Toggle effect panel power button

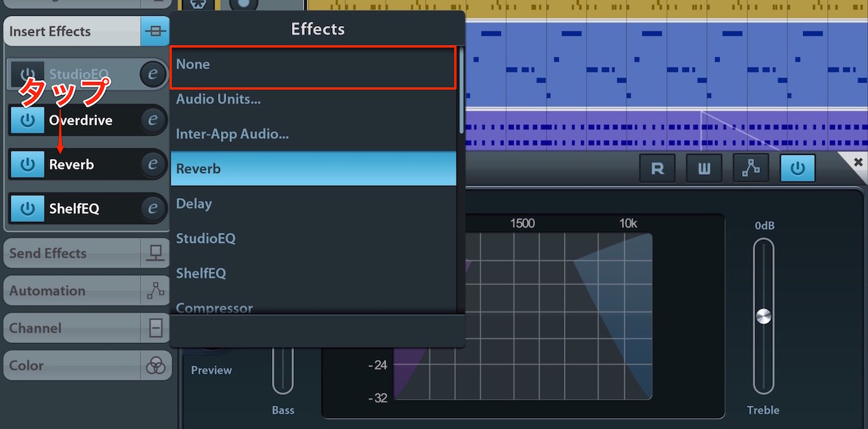pyautogui.click(x=798, y=168)
